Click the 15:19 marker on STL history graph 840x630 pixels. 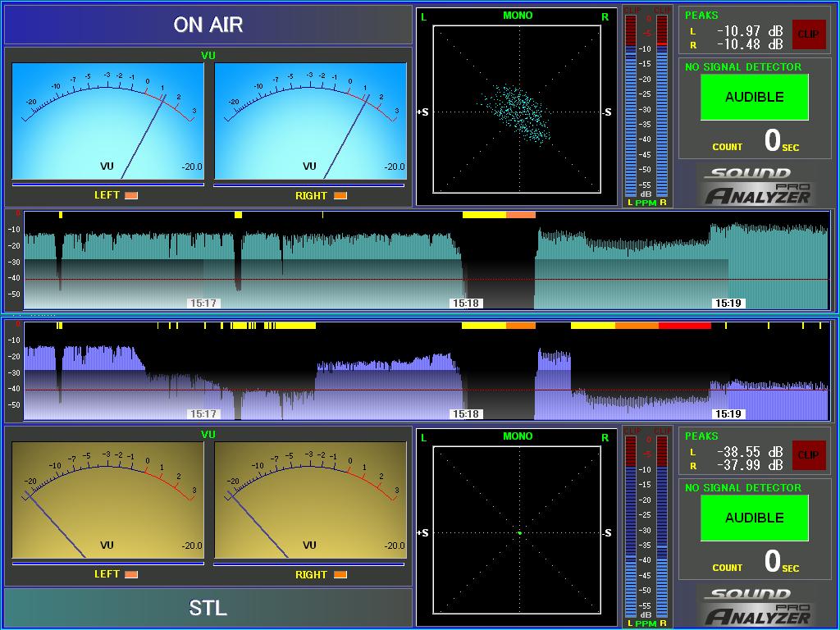pyautogui.click(x=728, y=413)
